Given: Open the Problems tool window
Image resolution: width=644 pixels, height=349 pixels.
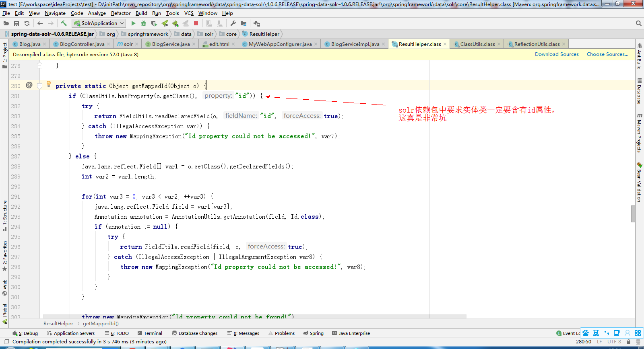Looking at the screenshot, I should (x=281, y=333).
